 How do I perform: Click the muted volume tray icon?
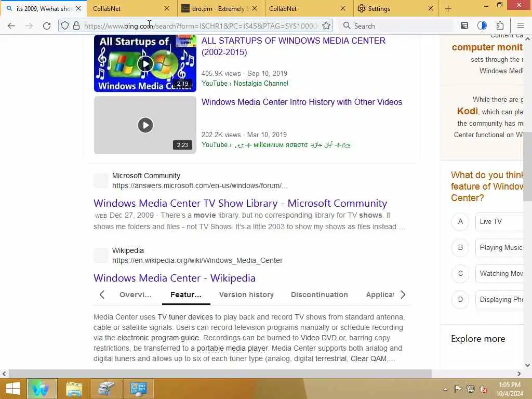point(483,389)
